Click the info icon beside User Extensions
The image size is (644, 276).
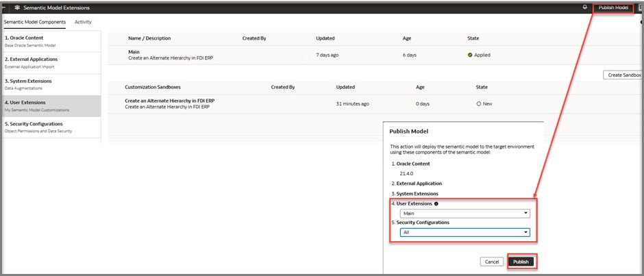coord(436,203)
